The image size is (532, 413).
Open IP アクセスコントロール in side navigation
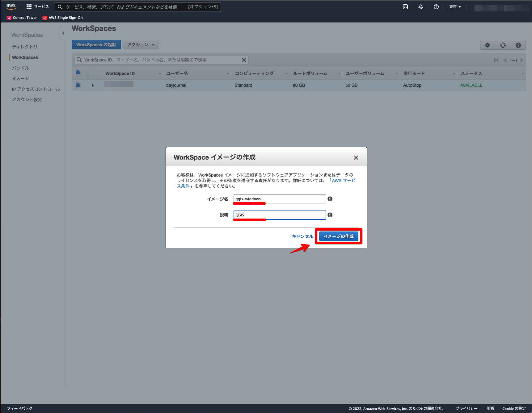pos(36,89)
